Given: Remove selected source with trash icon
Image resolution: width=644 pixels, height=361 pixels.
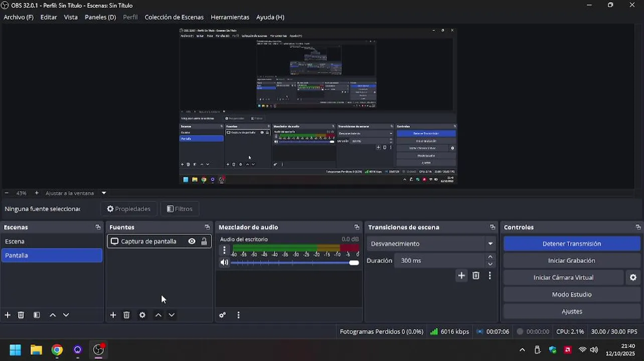Looking at the screenshot, I should pos(126,315).
